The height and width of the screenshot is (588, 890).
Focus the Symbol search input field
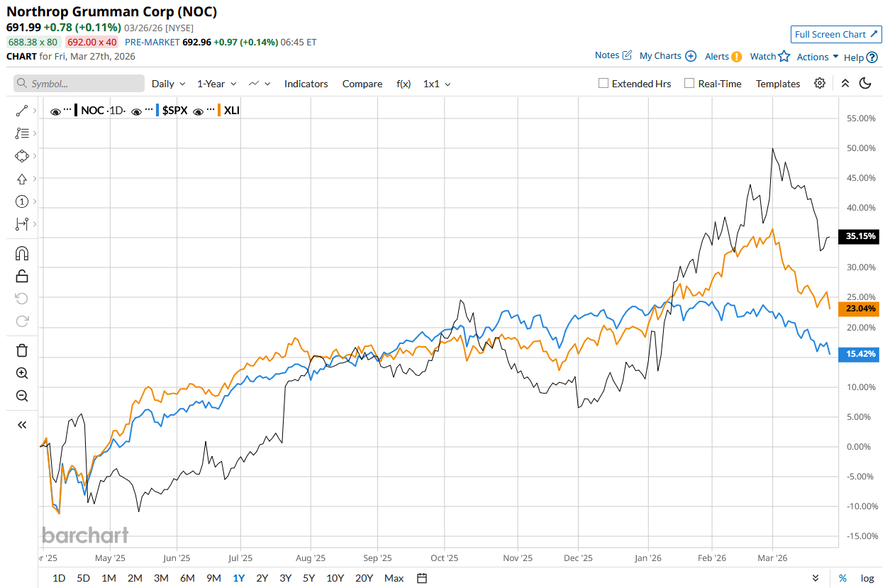pyautogui.click(x=79, y=84)
